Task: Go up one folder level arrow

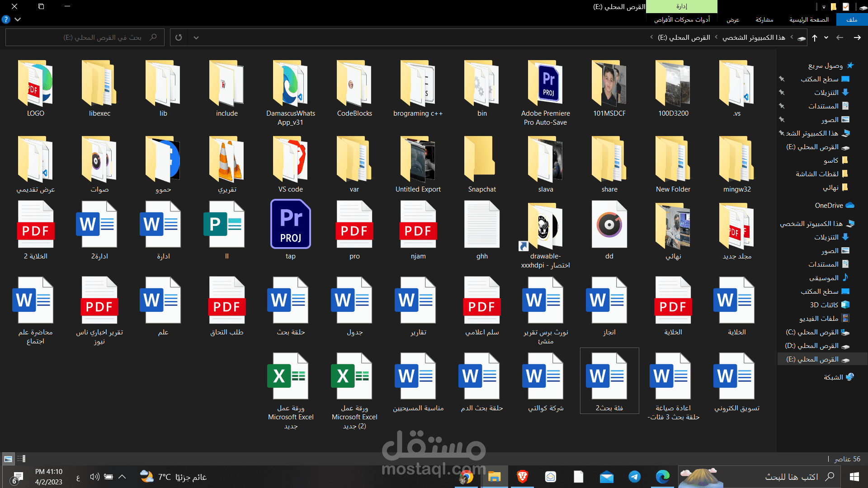Action: pos(815,38)
